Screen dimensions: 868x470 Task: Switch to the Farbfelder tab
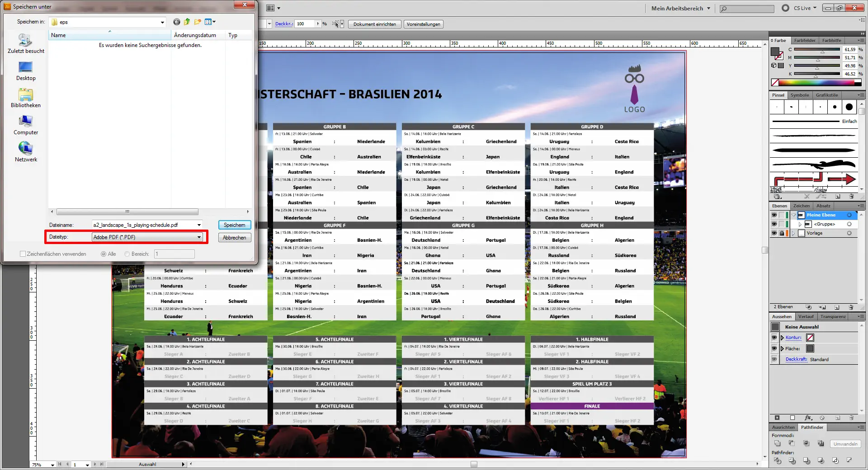pyautogui.click(x=805, y=40)
